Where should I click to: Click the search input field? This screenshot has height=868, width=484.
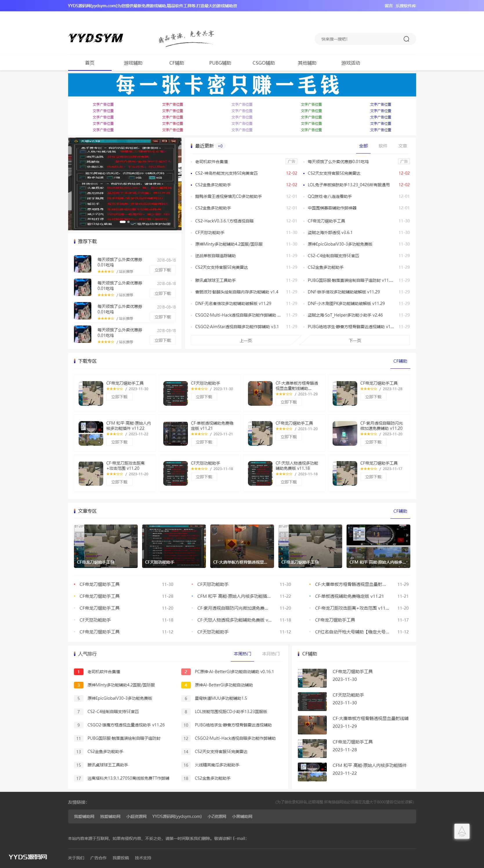(x=358, y=39)
